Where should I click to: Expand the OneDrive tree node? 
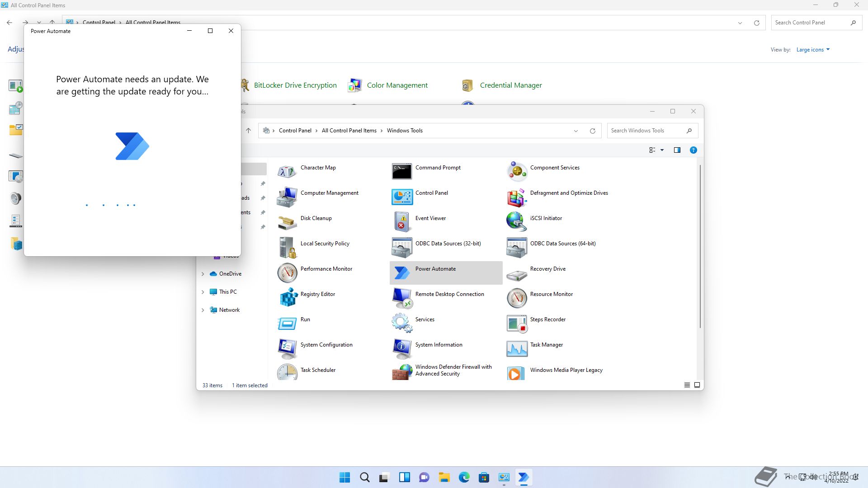pos(203,274)
